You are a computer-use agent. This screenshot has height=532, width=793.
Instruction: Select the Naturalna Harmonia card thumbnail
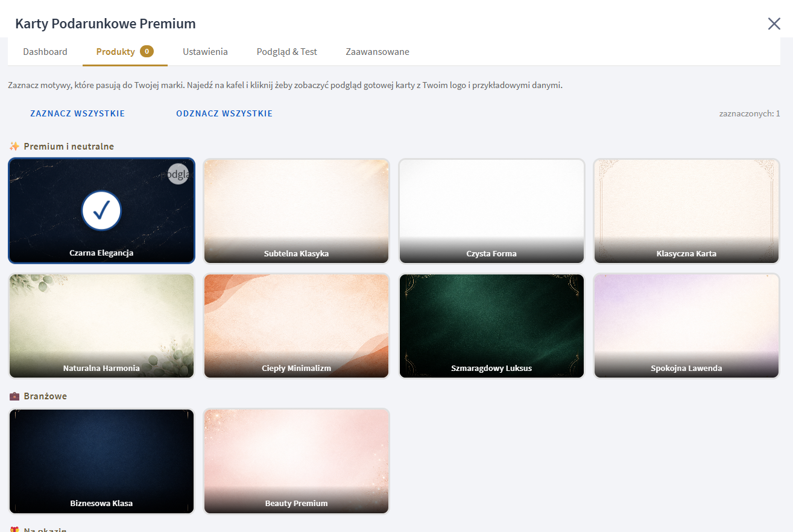coord(101,326)
